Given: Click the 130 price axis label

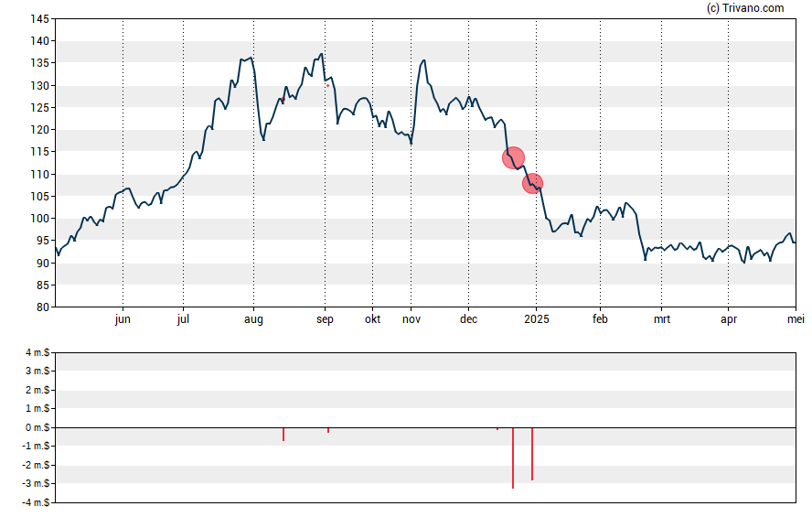Looking at the screenshot, I should (40, 85).
